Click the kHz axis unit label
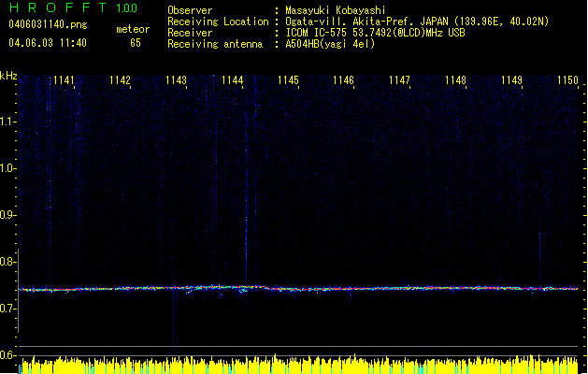Image resolution: width=588 pixels, height=374 pixels. tap(8, 76)
